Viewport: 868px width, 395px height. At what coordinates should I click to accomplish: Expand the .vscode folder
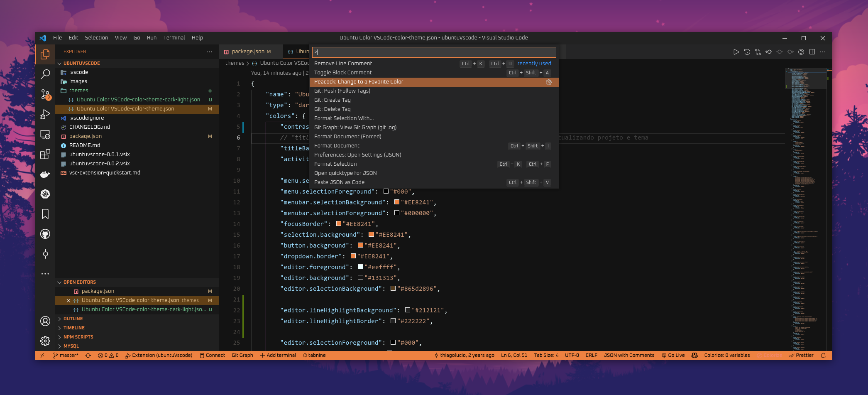pos(137,72)
